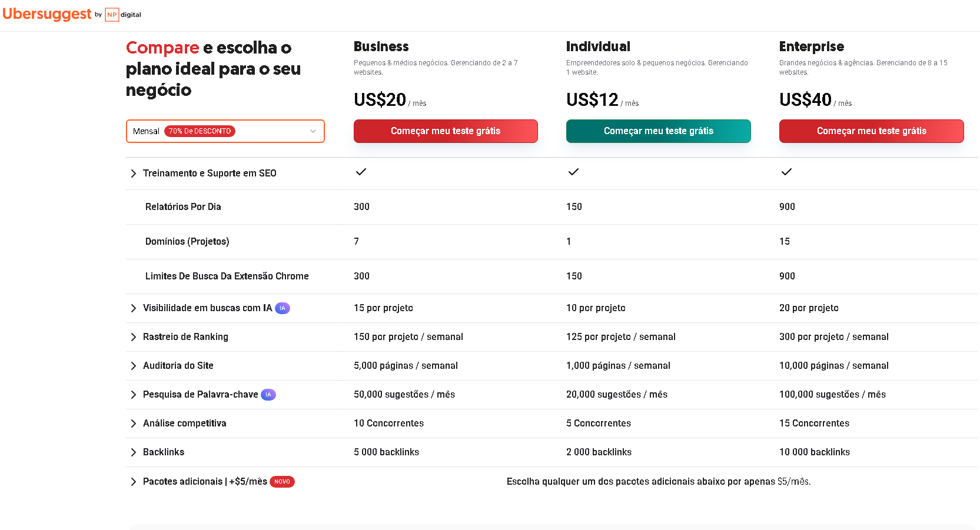Click the 70% De DESCONTO badge
Screen dimensions: 980x530
click(x=200, y=131)
